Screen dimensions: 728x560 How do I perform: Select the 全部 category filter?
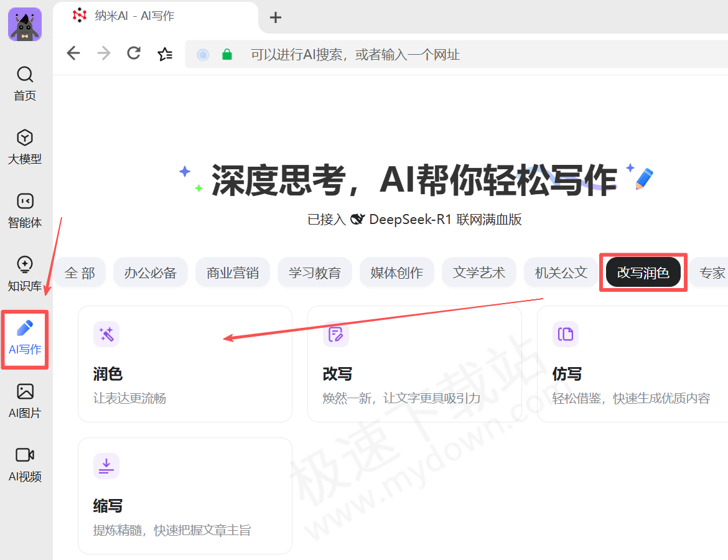click(80, 272)
